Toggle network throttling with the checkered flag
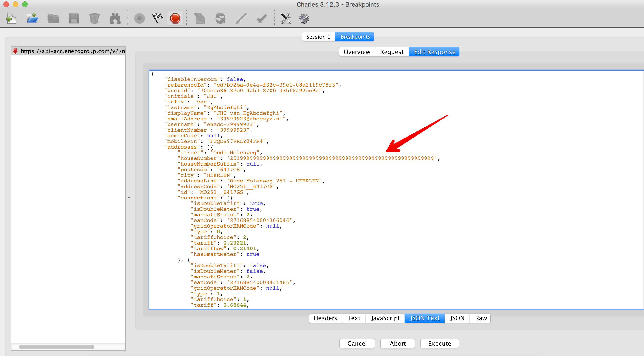Viewport: 644px width, 356px height. 157,18
